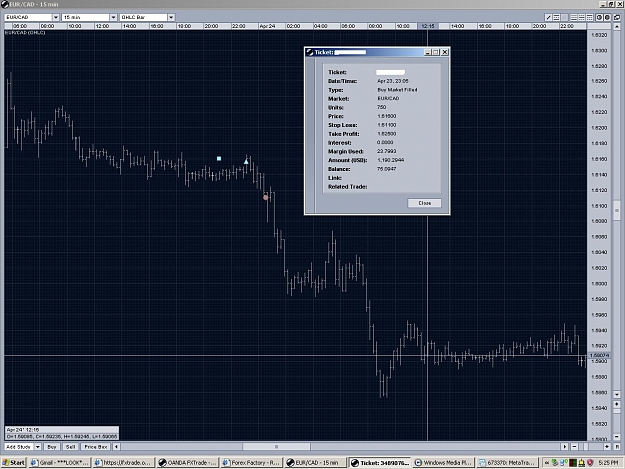Select the trend line drawing tool
Image resolution: width=625 pixels, height=469 pixels.
[548, 18]
